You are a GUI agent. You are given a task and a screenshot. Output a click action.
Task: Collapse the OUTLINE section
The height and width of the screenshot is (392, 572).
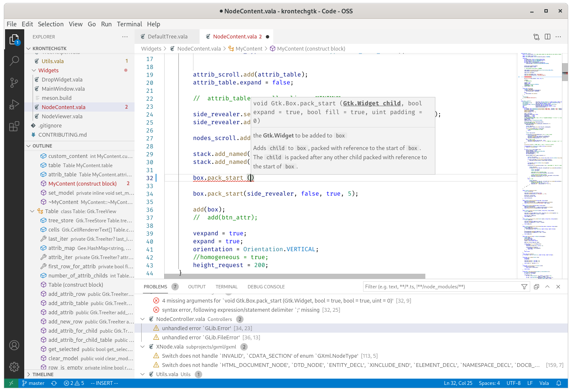coord(79,146)
